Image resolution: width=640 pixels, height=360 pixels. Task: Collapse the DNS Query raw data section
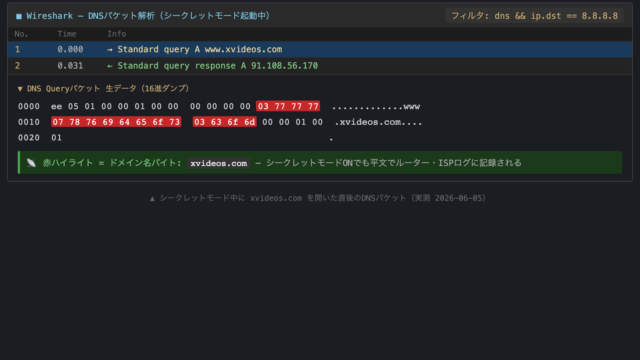[x=20, y=89]
